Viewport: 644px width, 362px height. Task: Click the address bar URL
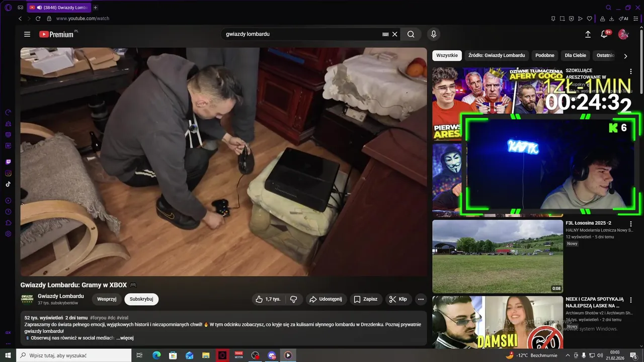pyautogui.click(x=83, y=19)
